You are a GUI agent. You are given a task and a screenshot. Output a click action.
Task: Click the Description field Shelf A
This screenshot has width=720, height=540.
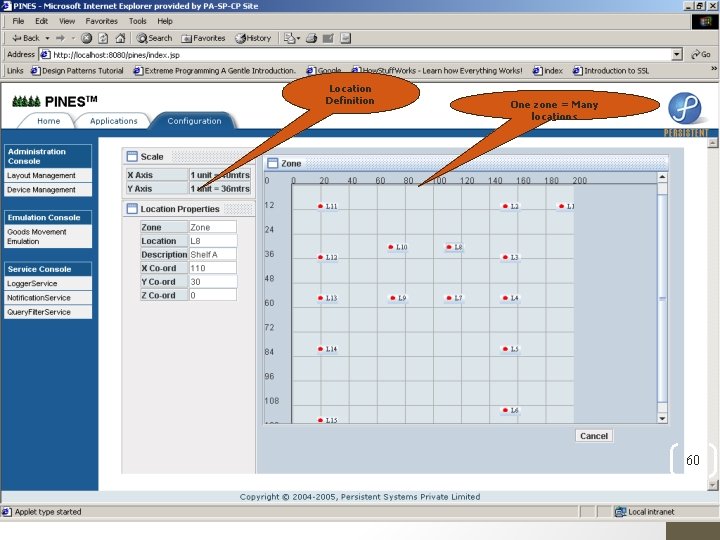213,254
